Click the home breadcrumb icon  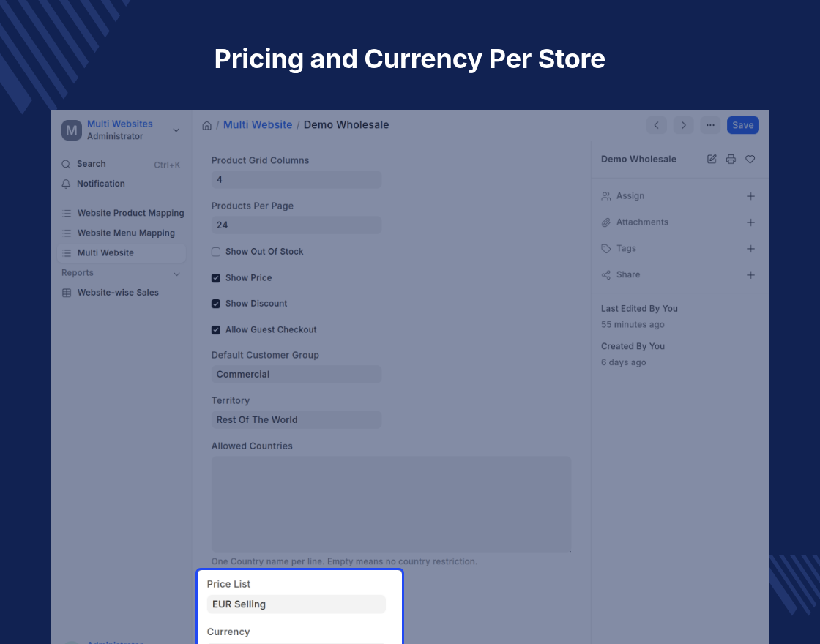click(207, 125)
